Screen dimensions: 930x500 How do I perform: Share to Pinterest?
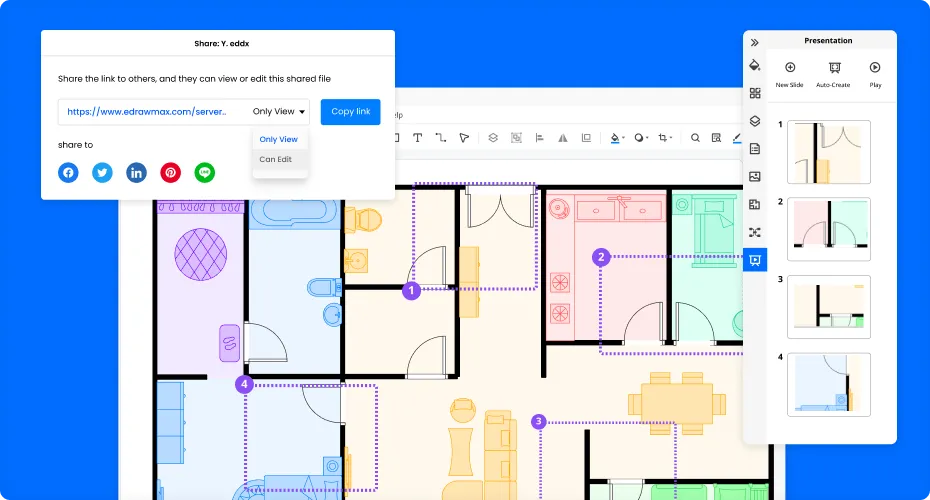click(171, 173)
